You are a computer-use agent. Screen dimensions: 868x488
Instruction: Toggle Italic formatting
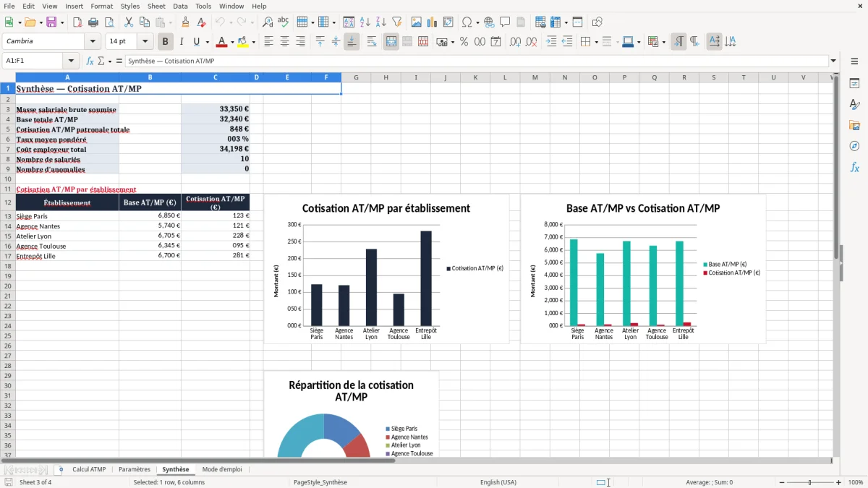(x=181, y=42)
